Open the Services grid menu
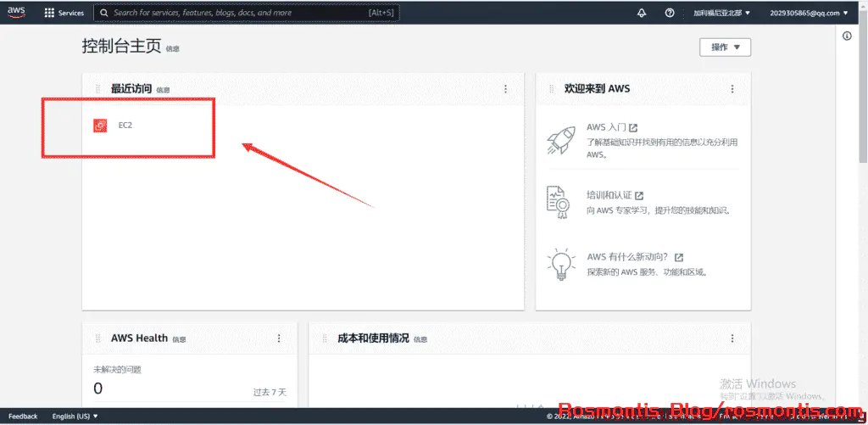The height and width of the screenshot is (425, 868). click(x=64, y=13)
